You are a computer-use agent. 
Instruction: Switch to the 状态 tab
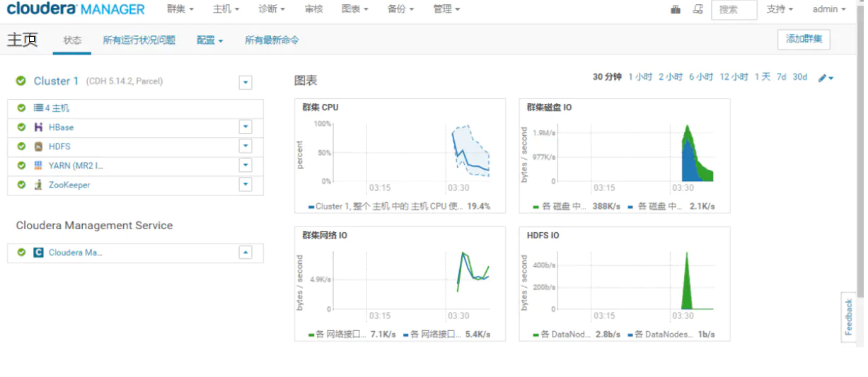[72, 40]
